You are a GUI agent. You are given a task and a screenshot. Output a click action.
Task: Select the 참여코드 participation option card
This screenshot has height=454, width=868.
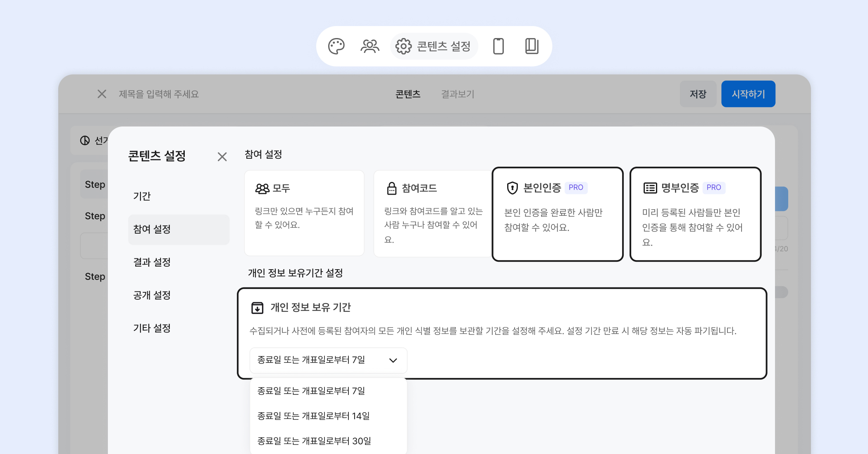432,213
